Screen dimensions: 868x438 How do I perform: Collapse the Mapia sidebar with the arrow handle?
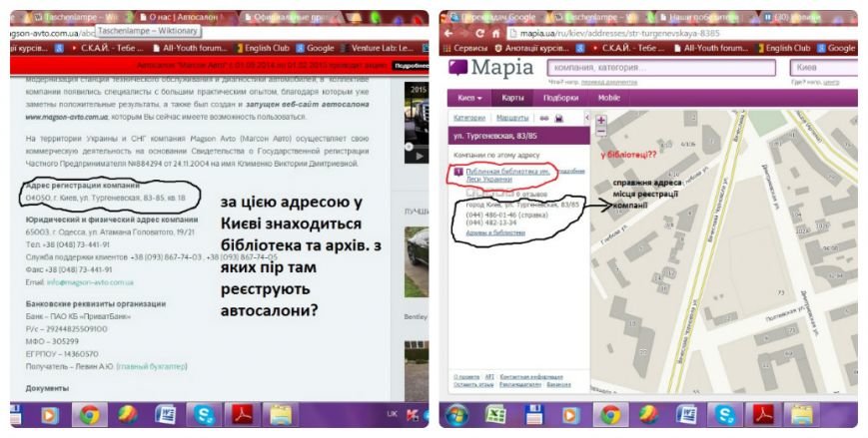coord(586,118)
